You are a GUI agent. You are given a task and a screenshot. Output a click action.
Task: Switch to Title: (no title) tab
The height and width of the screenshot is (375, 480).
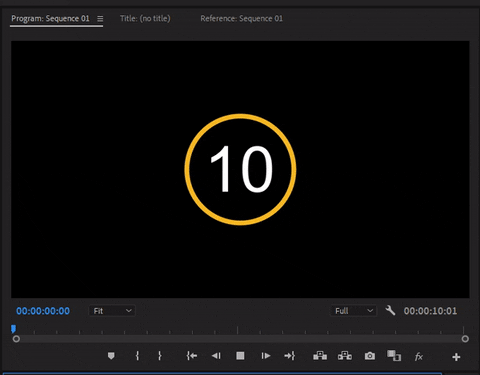click(x=145, y=18)
